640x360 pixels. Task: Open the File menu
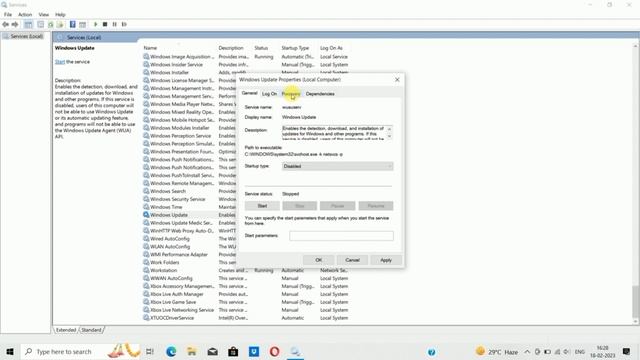[8, 14]
